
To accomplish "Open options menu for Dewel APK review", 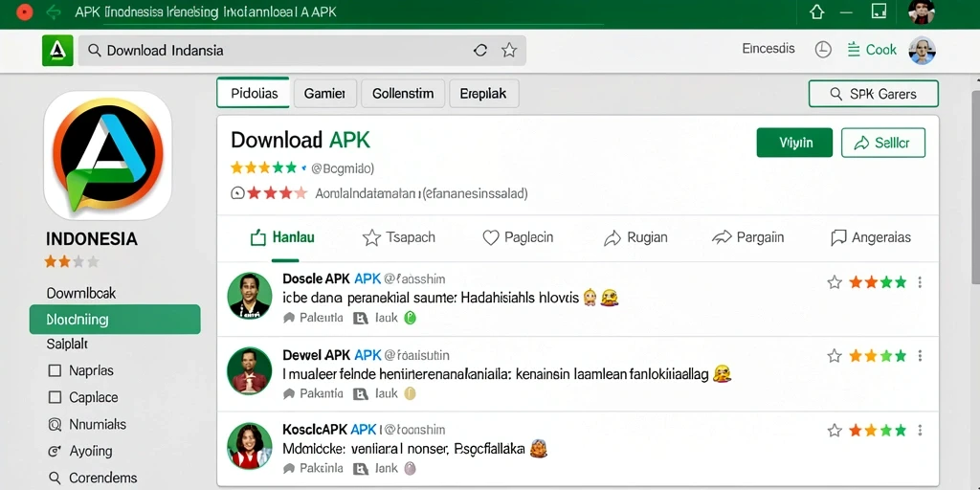I will click(x=920, y=356).
